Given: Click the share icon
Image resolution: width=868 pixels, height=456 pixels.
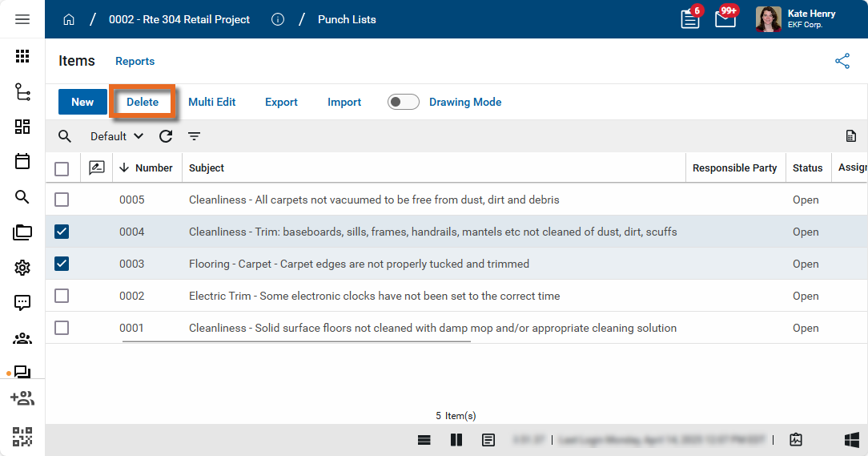Looking at the screenshot, I should pyautogui.click(x=842, y=61).
